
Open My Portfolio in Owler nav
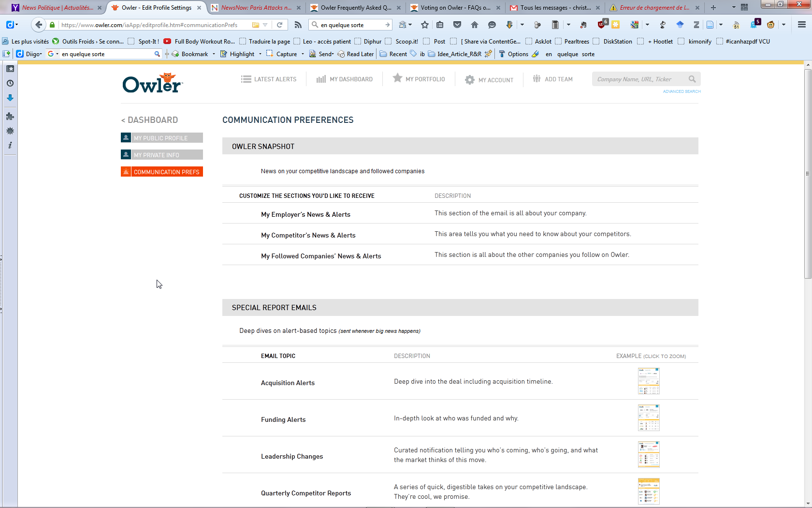419,78
